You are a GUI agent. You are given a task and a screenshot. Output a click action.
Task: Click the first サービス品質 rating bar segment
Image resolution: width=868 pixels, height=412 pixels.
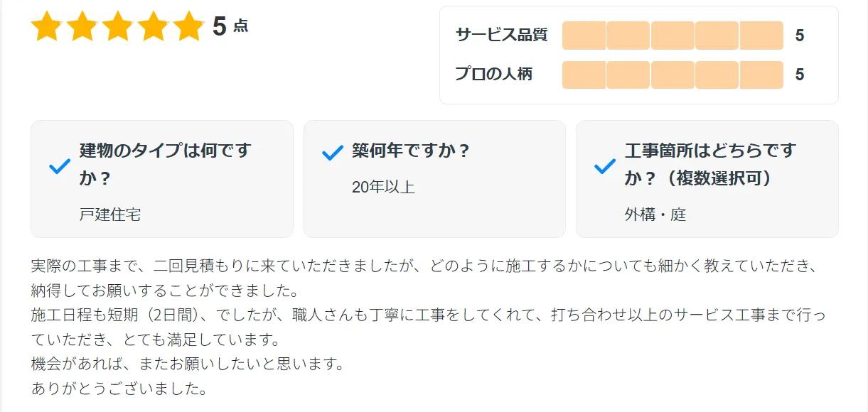click(584, 36)
